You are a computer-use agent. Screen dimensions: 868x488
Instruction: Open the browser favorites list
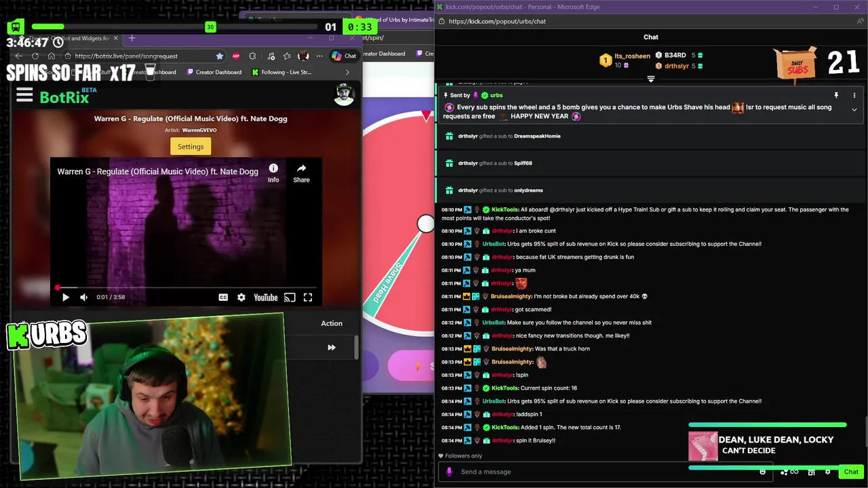click(x=287, y=56)
